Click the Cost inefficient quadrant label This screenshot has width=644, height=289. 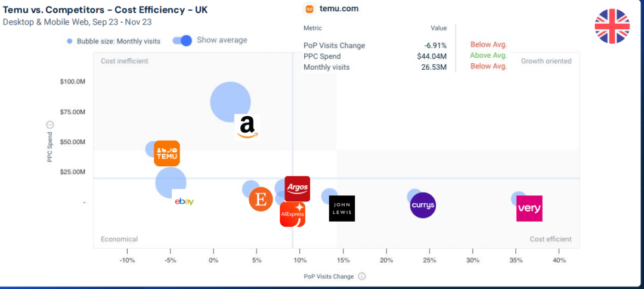tap(124, 61)
